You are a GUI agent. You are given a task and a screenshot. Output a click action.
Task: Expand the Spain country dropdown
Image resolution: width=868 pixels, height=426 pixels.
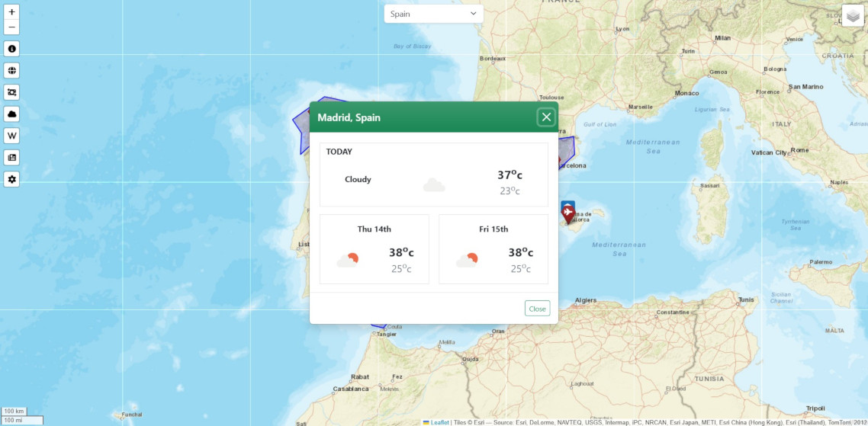click(433, 14)
